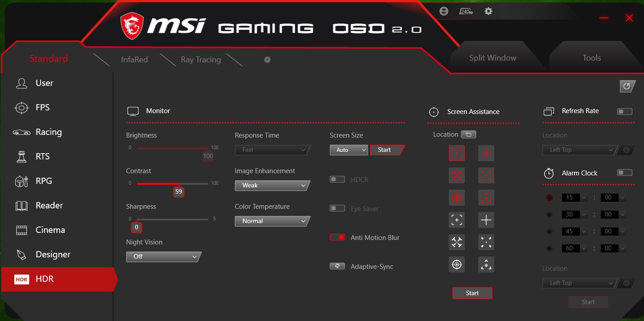Add a new profile with the plus icon
644x321 pixels.
tap(267, 60)
